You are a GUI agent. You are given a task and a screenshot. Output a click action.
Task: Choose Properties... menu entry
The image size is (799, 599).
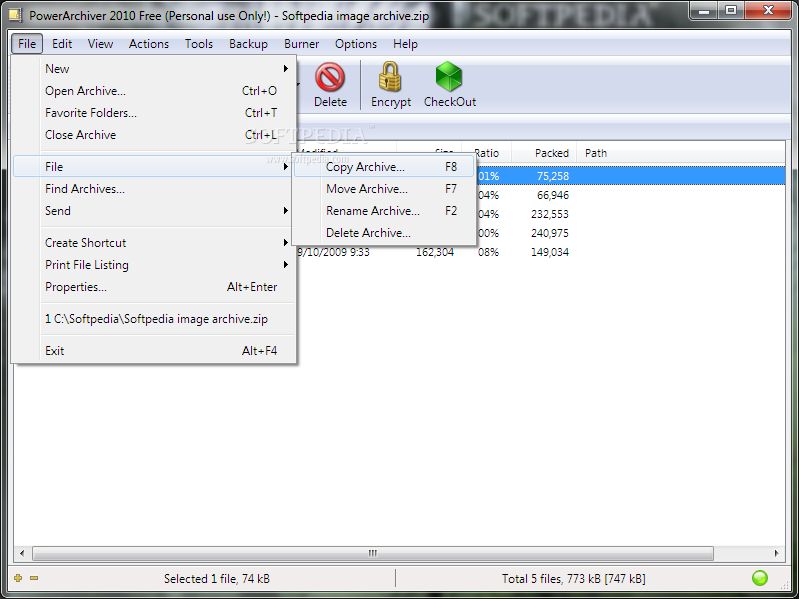[x=153, y=286]
